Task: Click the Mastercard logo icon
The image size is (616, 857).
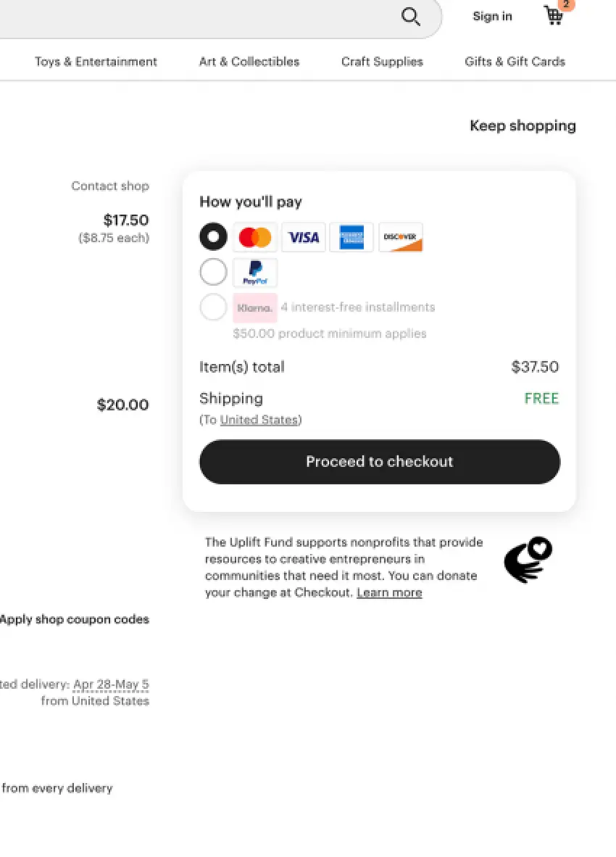Action: pyautogui.click(x=255, y=237)
